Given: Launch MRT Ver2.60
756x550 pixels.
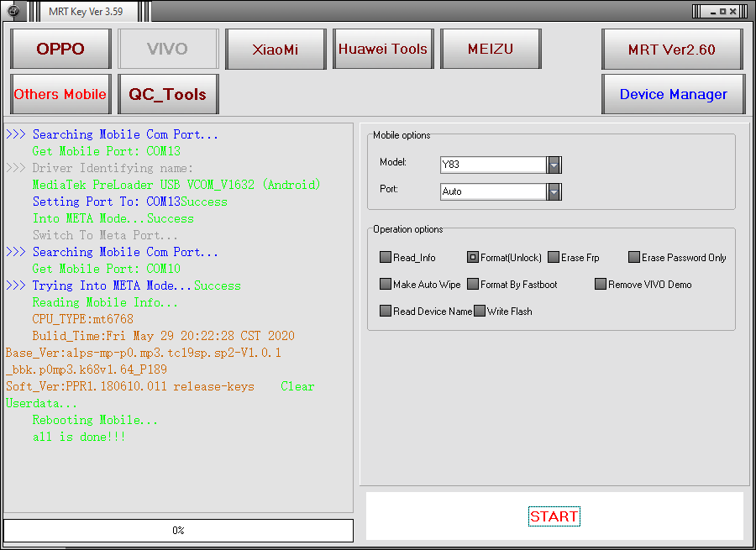Looking at the screenshot, I should (x=672, y=49).
